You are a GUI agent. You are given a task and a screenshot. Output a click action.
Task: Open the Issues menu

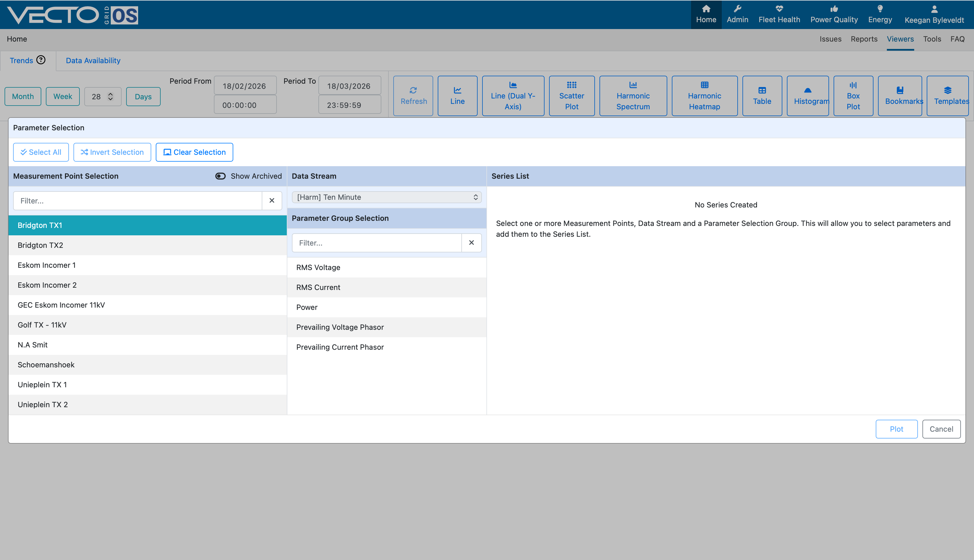[x=830, y=39]
